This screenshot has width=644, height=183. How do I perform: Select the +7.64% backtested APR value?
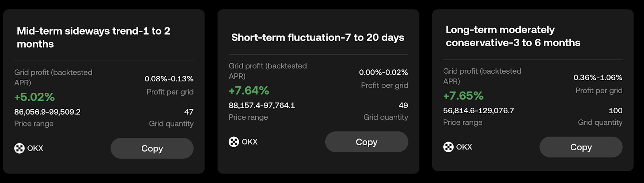(249, 91)
